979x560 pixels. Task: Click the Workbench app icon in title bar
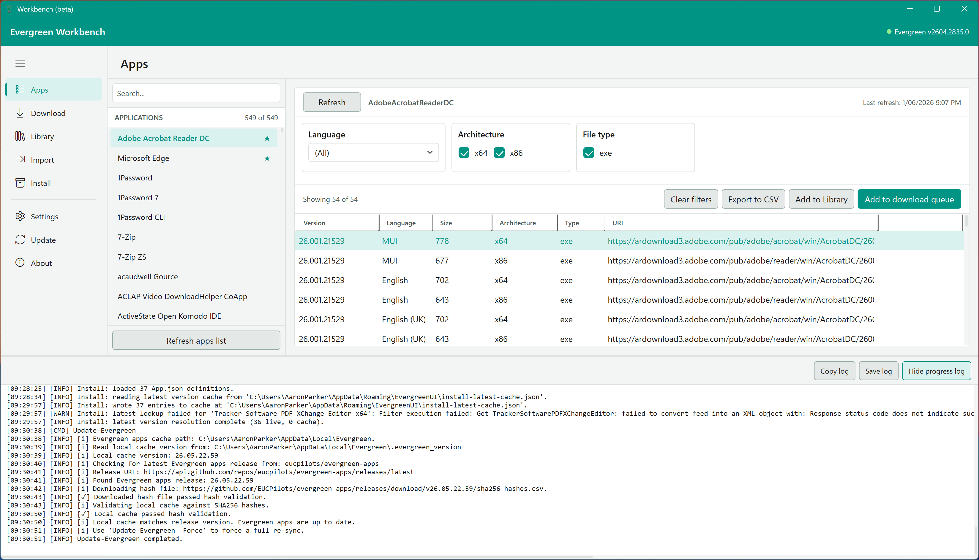point(9,9)
